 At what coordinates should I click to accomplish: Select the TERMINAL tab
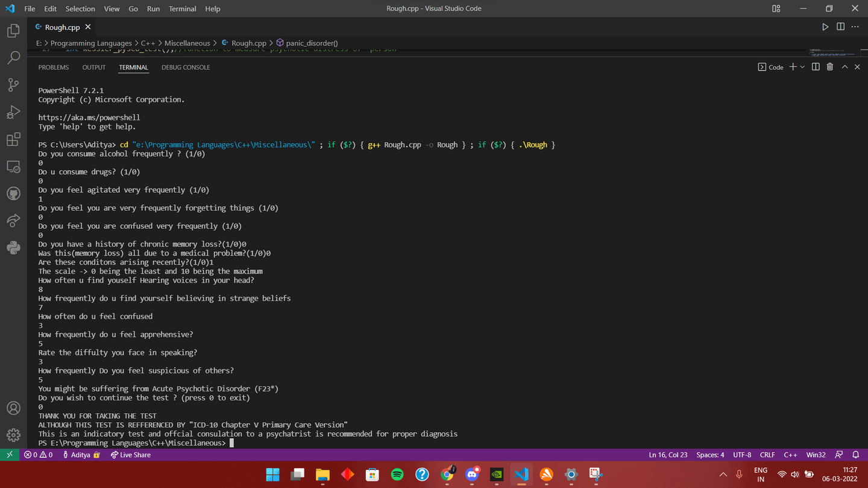point(133,67)
